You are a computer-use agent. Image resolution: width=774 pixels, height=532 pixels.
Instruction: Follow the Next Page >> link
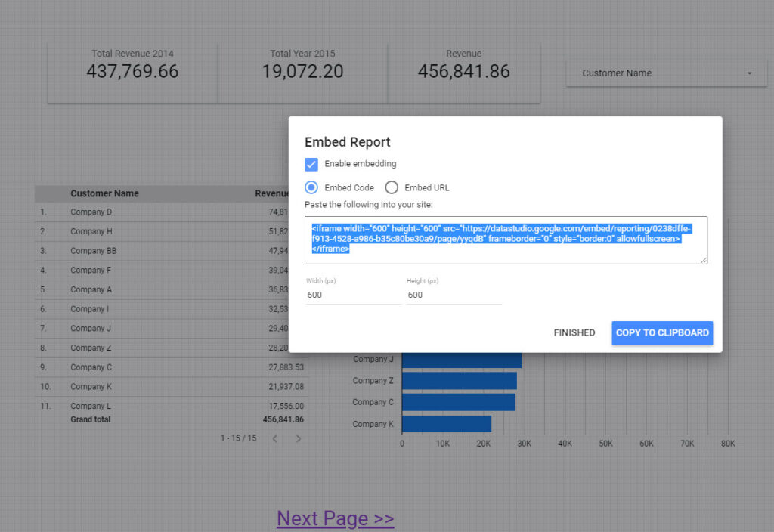tap(335, 518)
